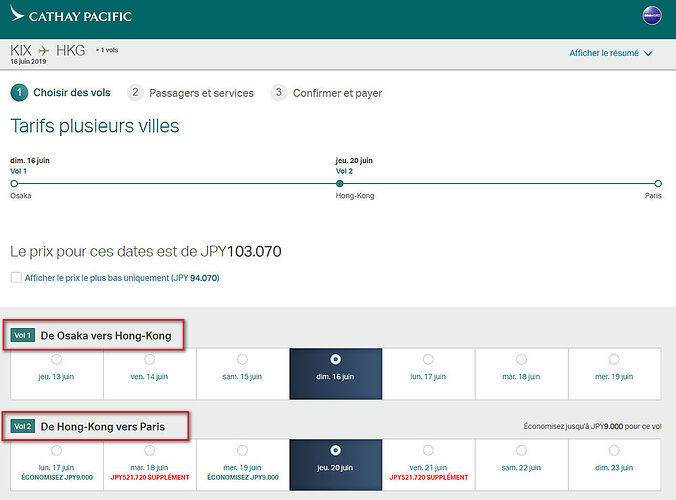The width and height of the screenshot is (676, 500).
Task: Select step 3 Confirmer et payer
Action: (326, 93)
